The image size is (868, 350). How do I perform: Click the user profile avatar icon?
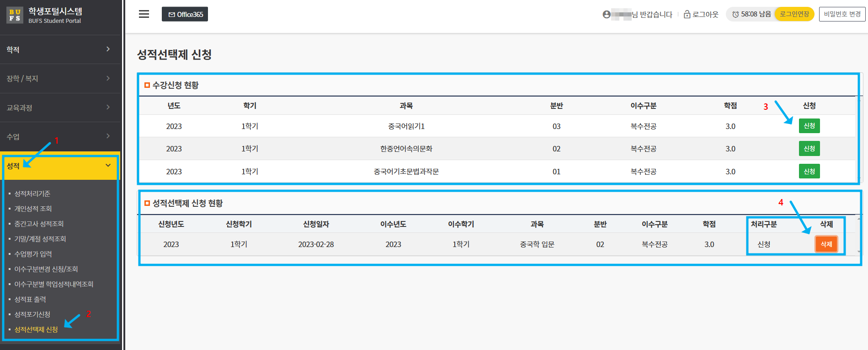[607, 15]
